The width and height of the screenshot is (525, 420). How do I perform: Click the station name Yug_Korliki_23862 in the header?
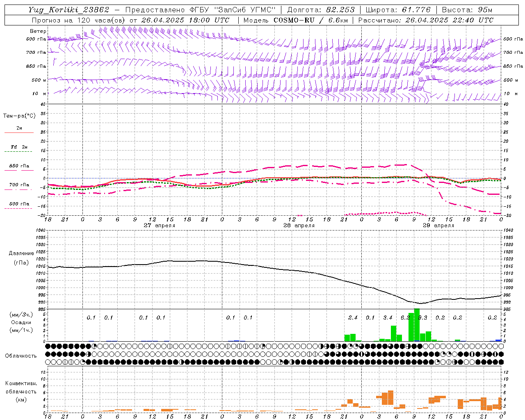(69, 10)
